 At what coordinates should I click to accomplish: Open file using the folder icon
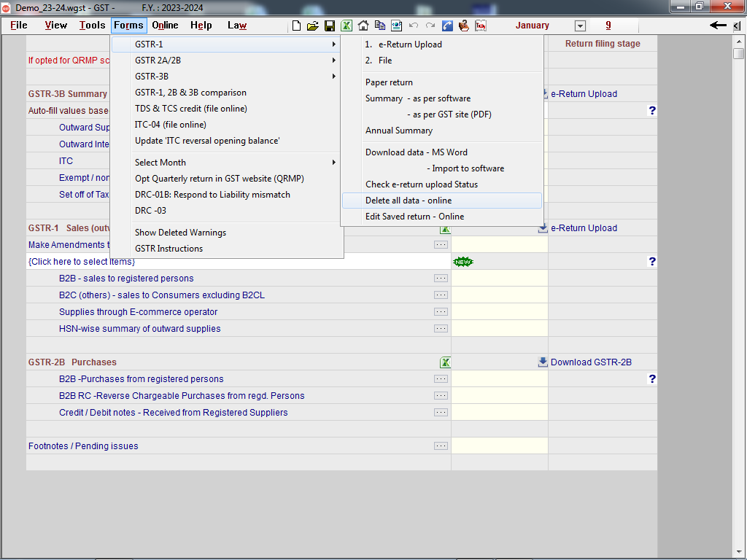tap(312, 26)
